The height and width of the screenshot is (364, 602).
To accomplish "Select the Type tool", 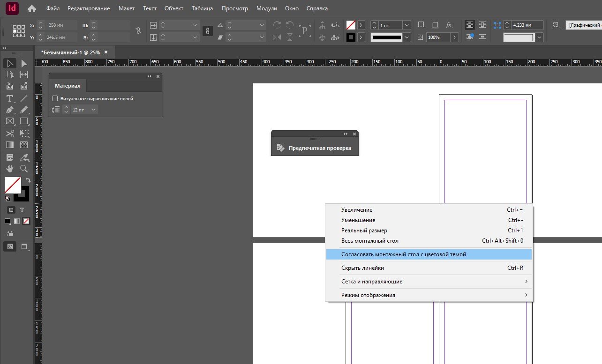I will [x=9, y=98].
